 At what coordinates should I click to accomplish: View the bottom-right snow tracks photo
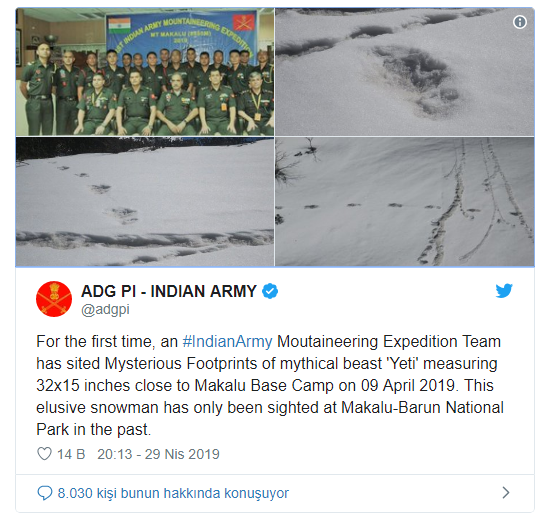pyautogui.click(x=405, y=202)
